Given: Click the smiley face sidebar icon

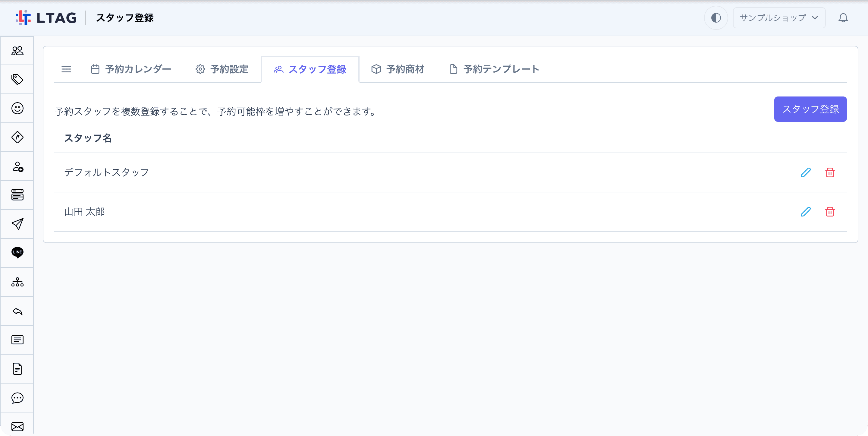Looking at the screenshot, I should (x=17, y=108).
